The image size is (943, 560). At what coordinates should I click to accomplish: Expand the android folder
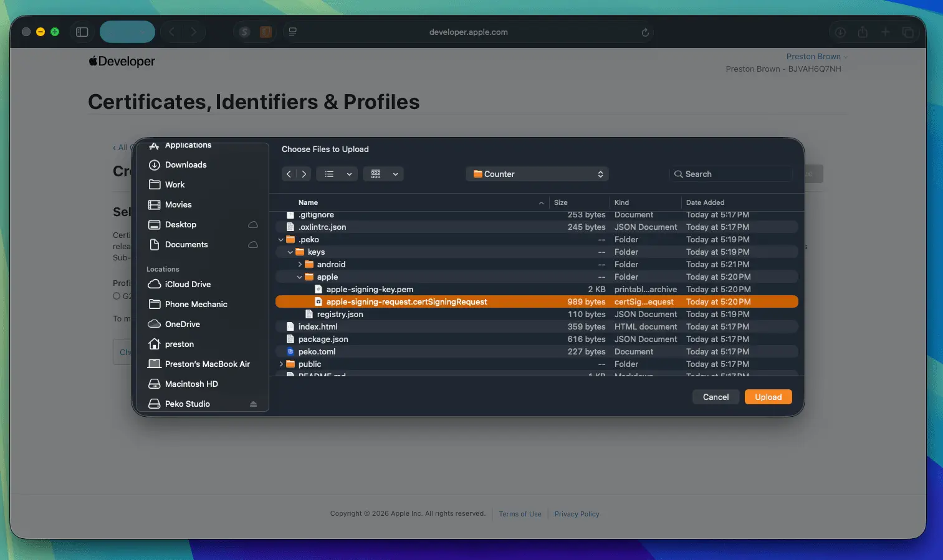(300, 265)
